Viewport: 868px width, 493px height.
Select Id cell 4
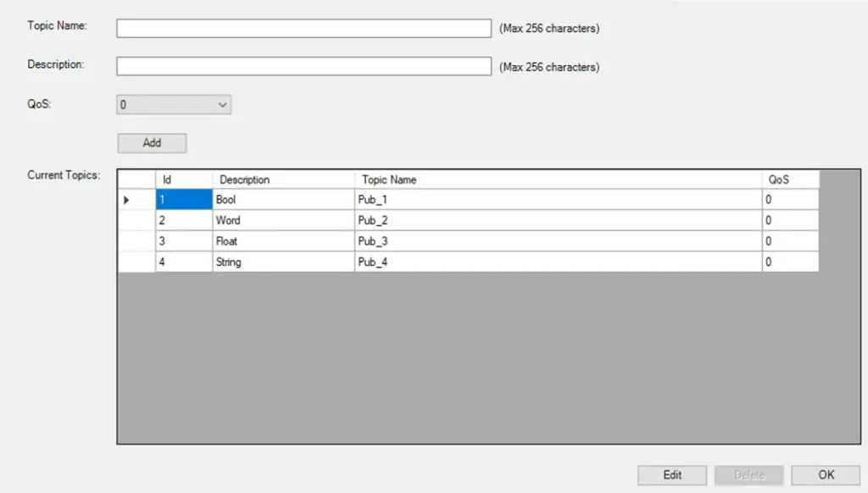click(x=184, y=263)
